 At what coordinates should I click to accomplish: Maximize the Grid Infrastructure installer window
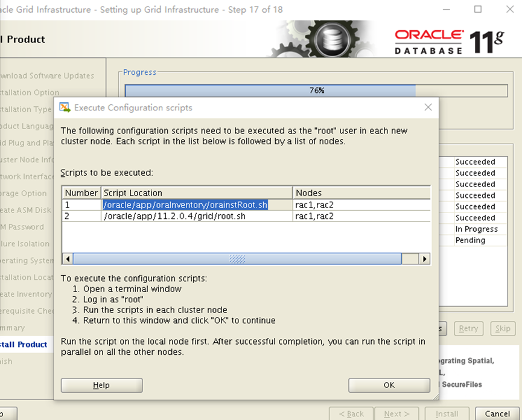click(478, 9)
